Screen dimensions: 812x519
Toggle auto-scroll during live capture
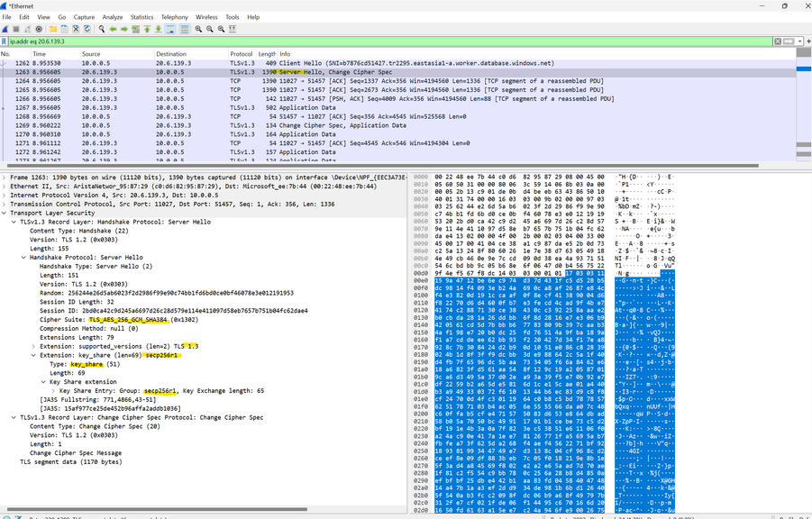[x=170, y=29]
